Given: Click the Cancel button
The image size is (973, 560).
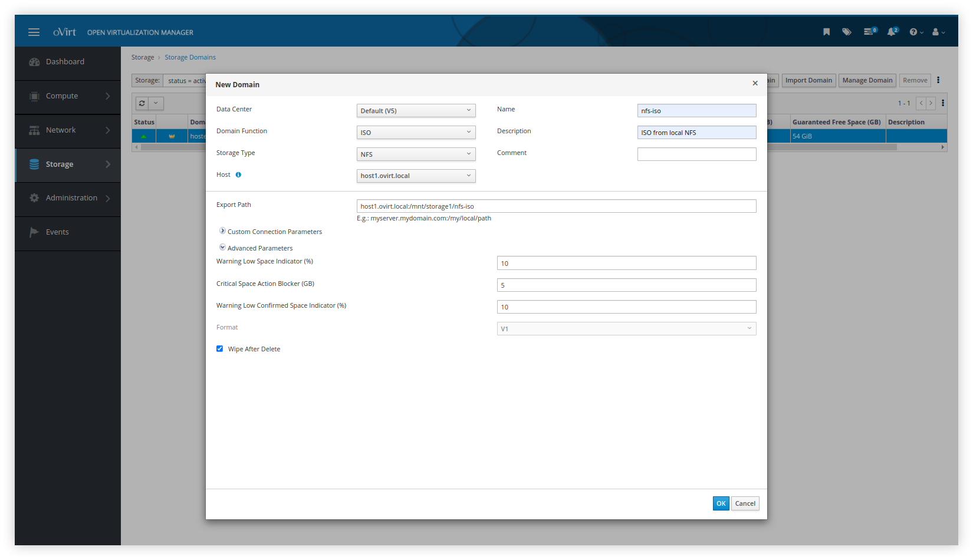Looking at the screenshot, I should coord(745,503).
